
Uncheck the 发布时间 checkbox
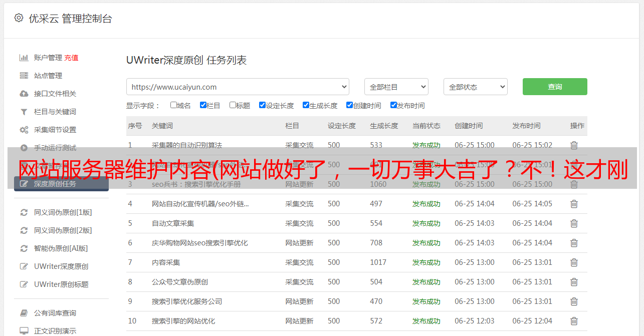(x=393, y=105)
